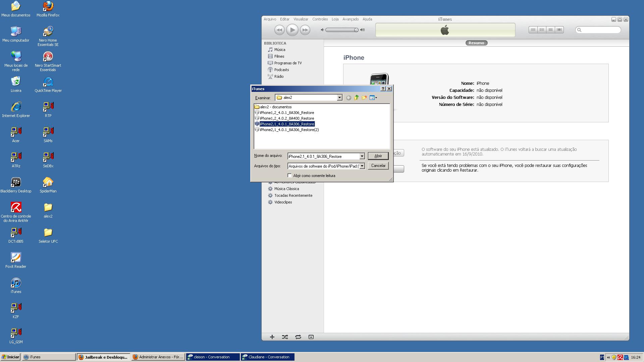This screenshot has height=362, width=644.
Task: Open QuickTime Player desktop icon
Action: (x=48, y=84)
